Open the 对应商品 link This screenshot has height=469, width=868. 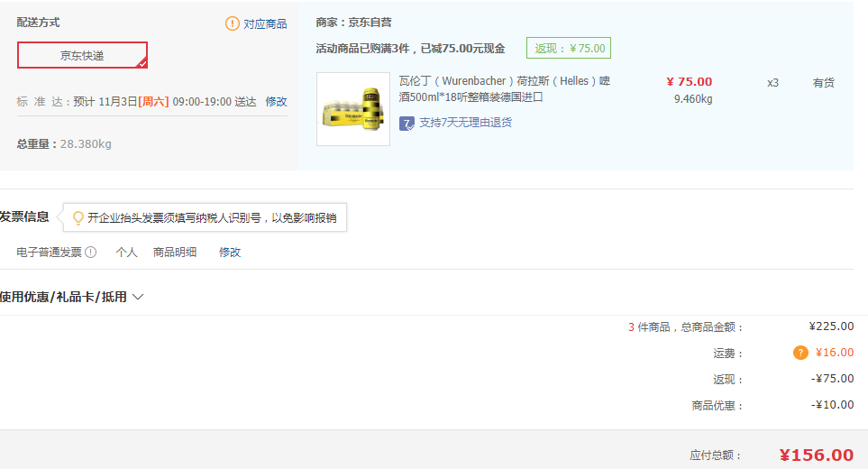[x=265, y=23]
